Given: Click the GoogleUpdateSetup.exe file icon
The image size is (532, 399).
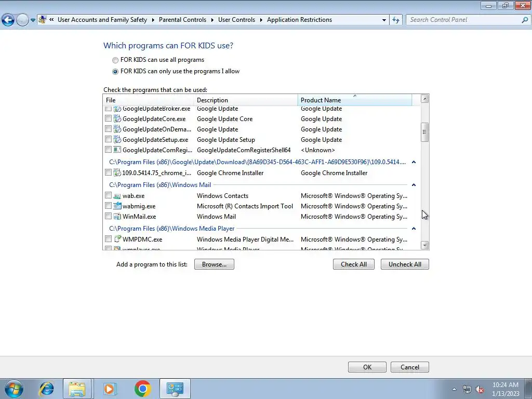Looking at the screenshot, I should [x=117, y=139].
